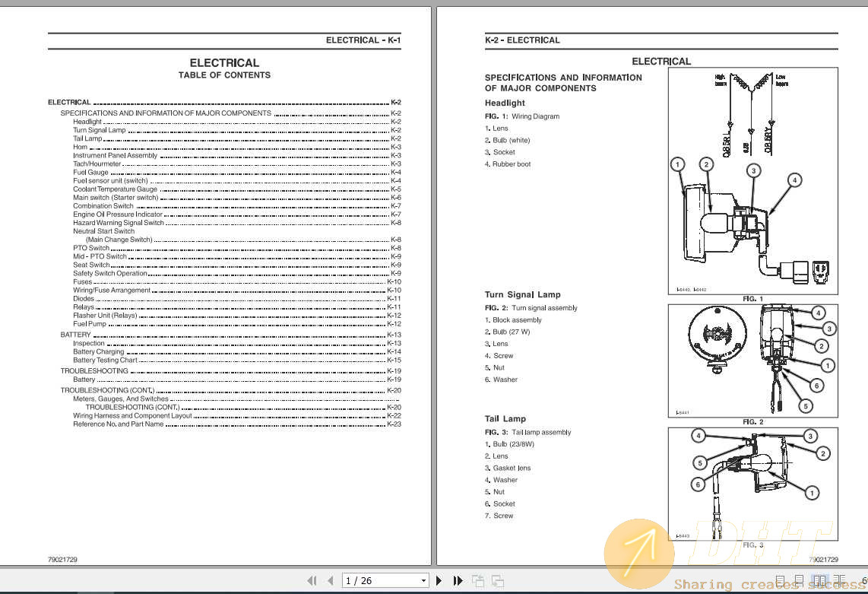
Task: Select Battery Charging in the contents list
Action: pos(98,352)
